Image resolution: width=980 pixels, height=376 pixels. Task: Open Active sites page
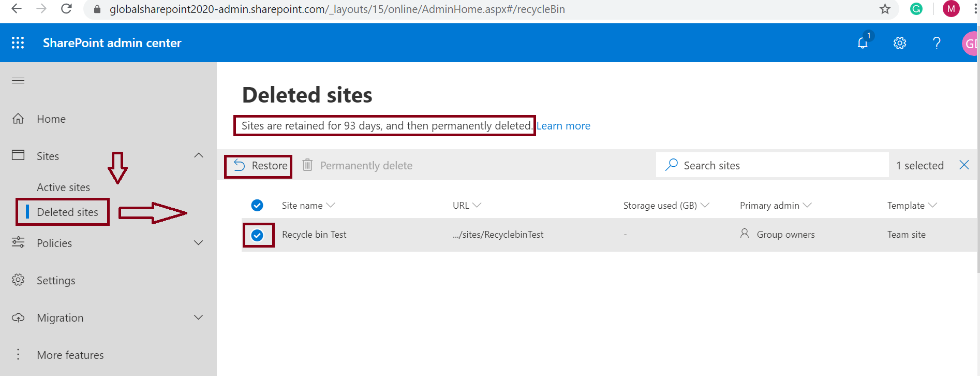63,187
